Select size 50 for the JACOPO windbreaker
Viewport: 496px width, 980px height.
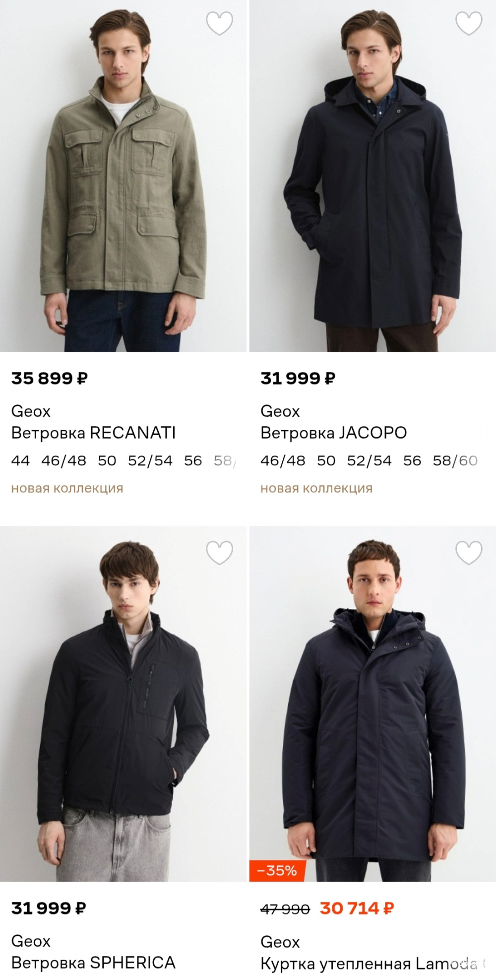[326, 460]
